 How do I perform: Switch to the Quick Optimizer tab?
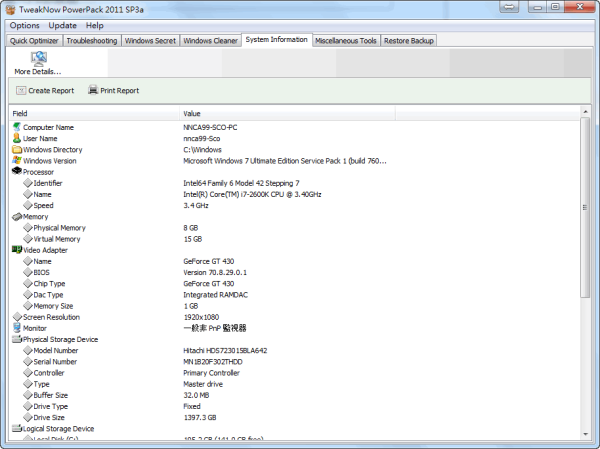(x=34, y=41)
